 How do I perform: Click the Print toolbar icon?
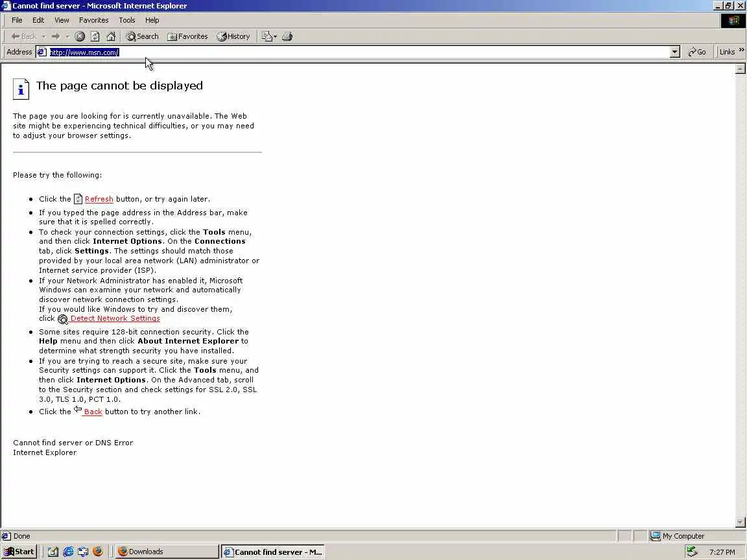pyautogui.click(x=287, y=36)
